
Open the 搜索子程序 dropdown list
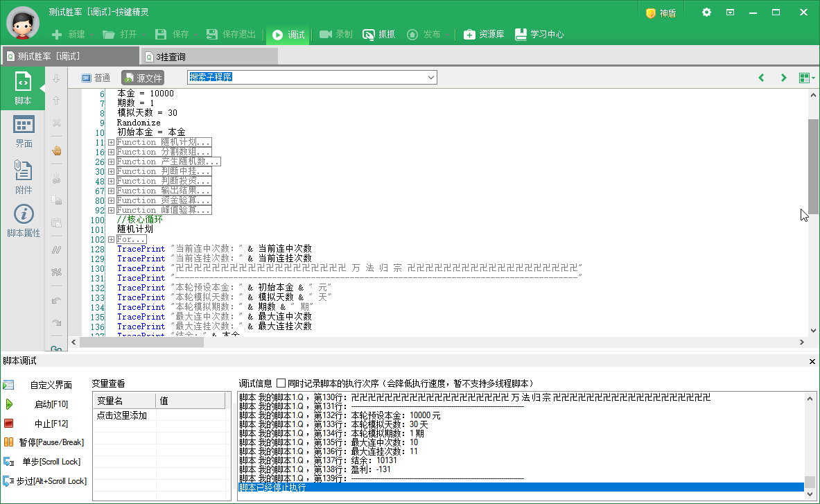pos(430,78)
